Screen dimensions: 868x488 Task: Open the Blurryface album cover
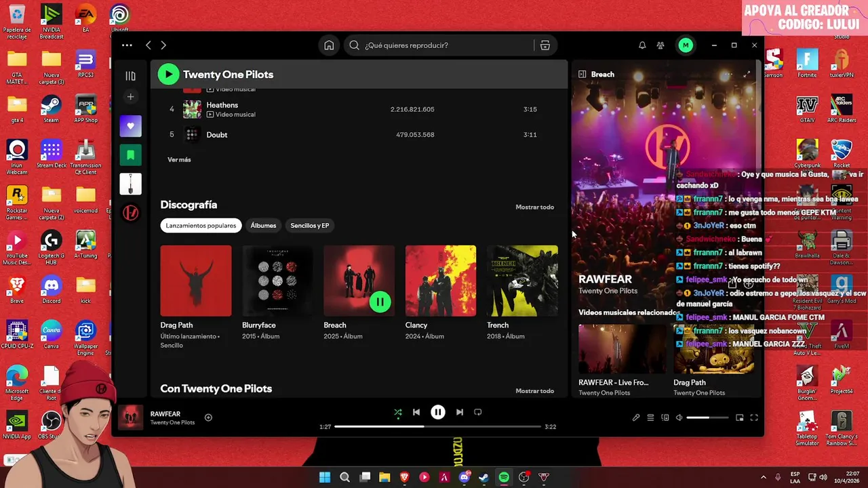coord(277,281)
